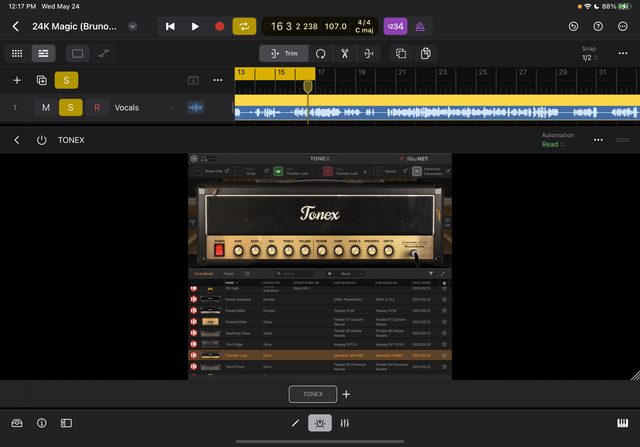
Task: Open the Advanced Parameters module
Action: pyautogui.click(x=417, y=171)
